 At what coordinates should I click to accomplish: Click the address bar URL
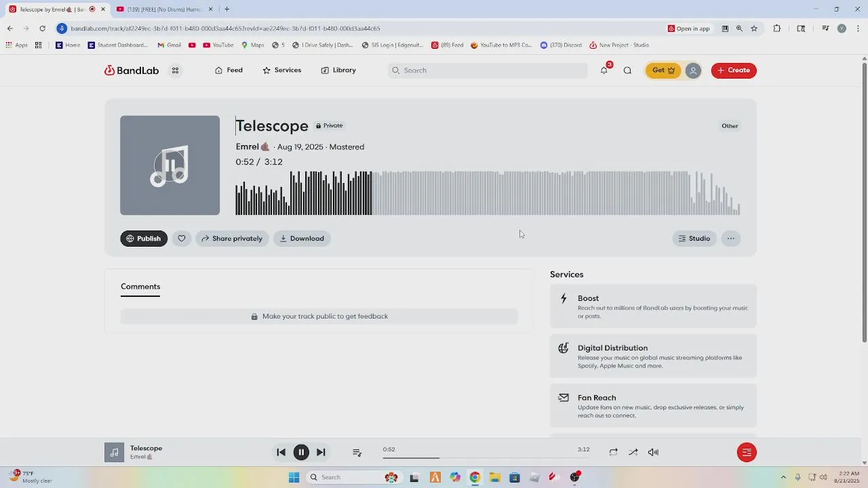pyautogui.click(x=225, y=28)
